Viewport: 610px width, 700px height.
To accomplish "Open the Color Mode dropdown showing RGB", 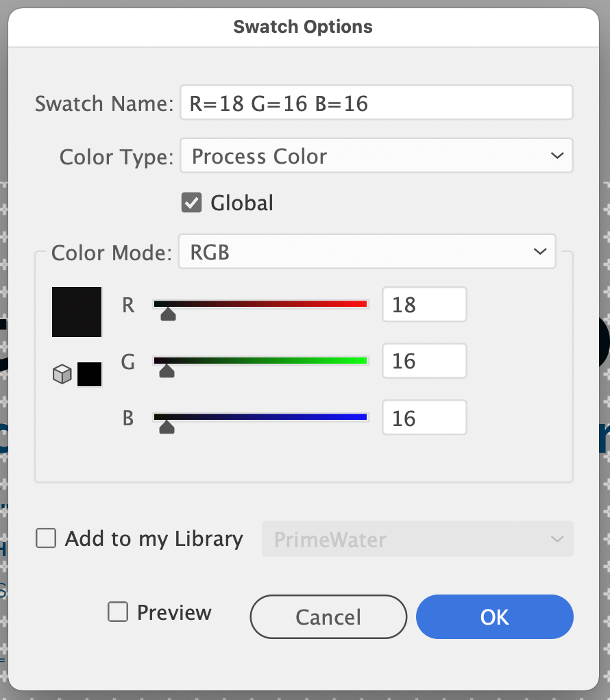I will [367, 251].
